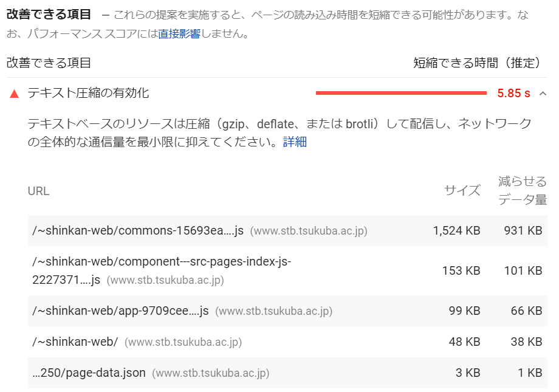
Task: Select the red savings bar indicator
Action: click(401, 92)
